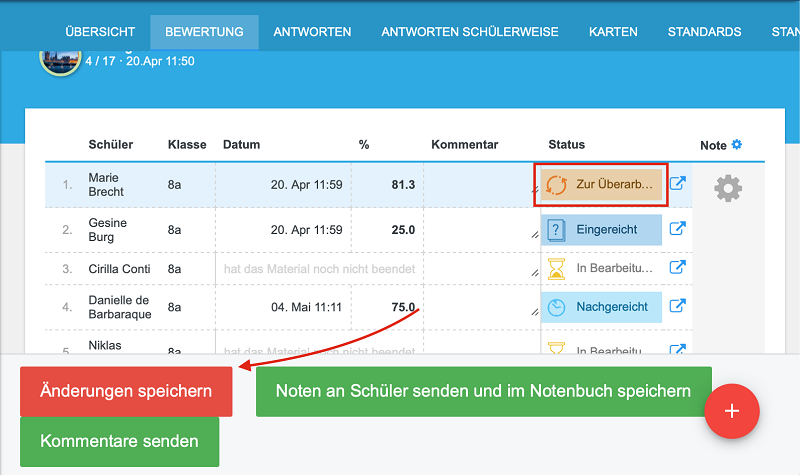Click the comment field in Marie Brecht's row

pos(482,185)
